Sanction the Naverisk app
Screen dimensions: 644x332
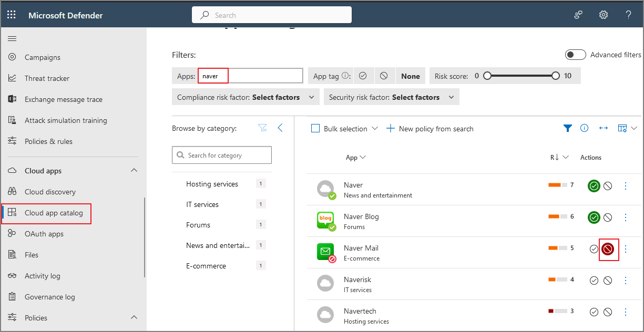(x=594, y=281)
